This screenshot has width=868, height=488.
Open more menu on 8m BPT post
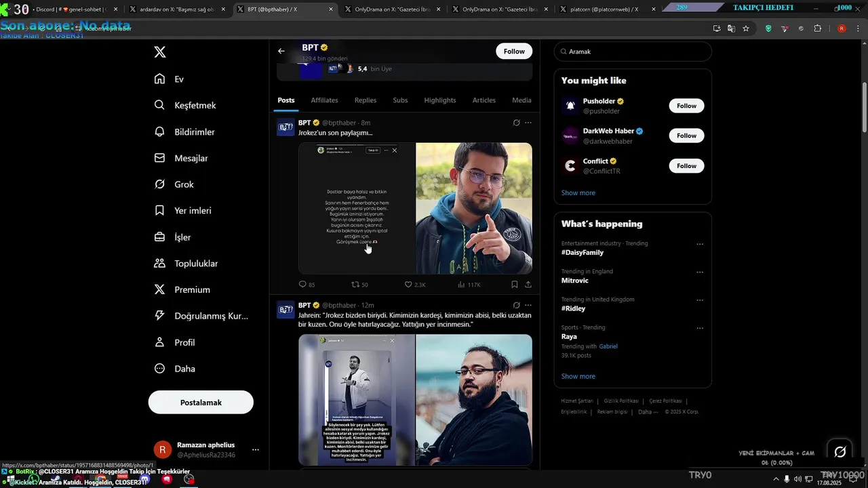coord(528,123)
